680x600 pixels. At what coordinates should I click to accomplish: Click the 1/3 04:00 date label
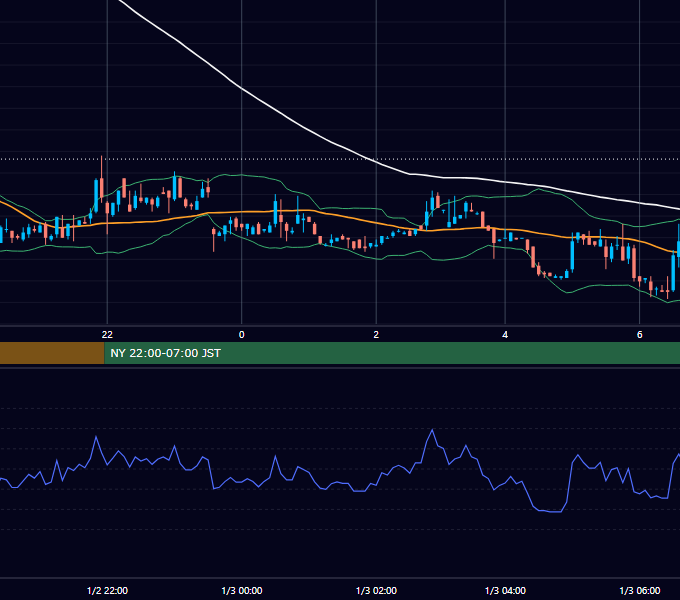coord(505,590)
